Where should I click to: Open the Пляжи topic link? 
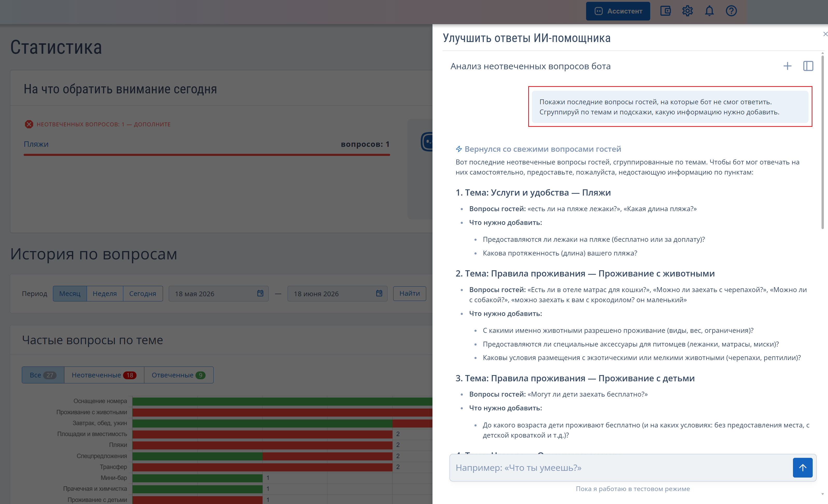pyautogui.click(x=36, y=144)
